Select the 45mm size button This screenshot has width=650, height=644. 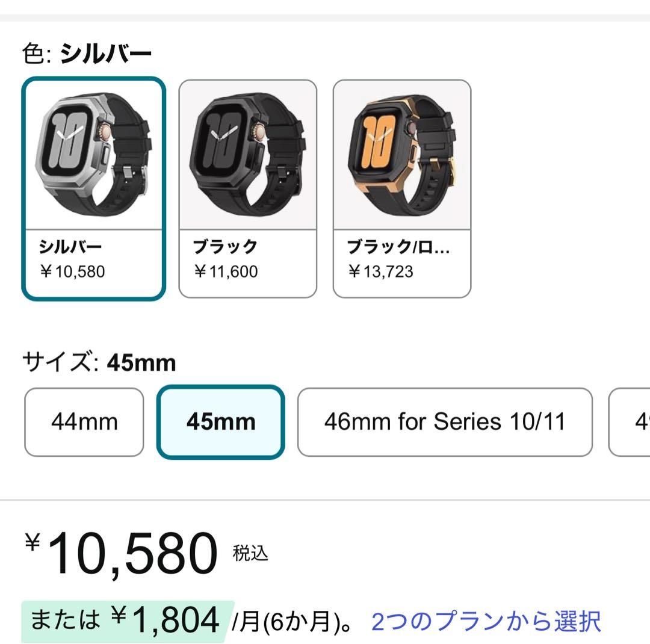(x=221, y=422)
